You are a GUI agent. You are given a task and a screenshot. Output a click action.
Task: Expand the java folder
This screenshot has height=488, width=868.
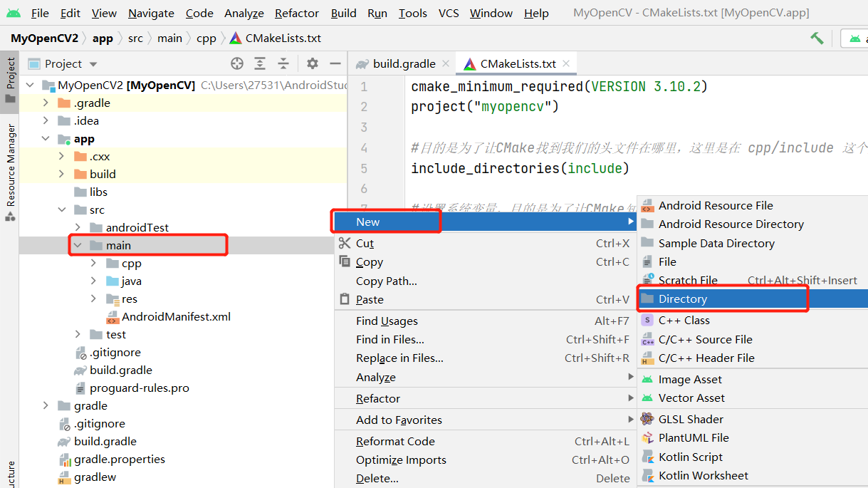(x=93, y=281)
